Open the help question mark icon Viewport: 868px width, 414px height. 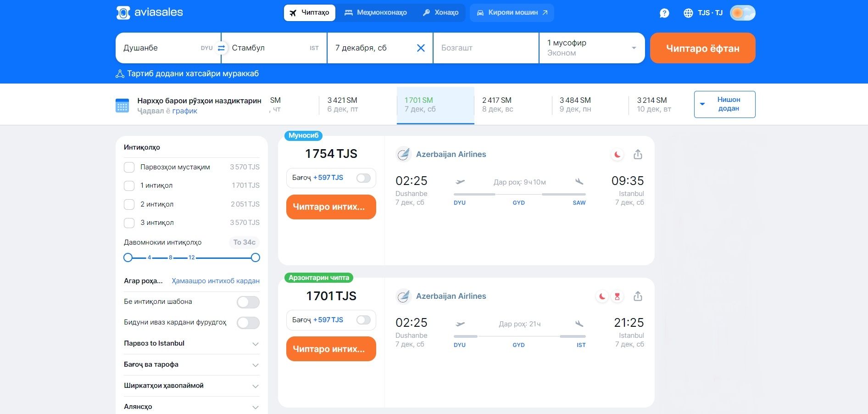pos(664,13)
